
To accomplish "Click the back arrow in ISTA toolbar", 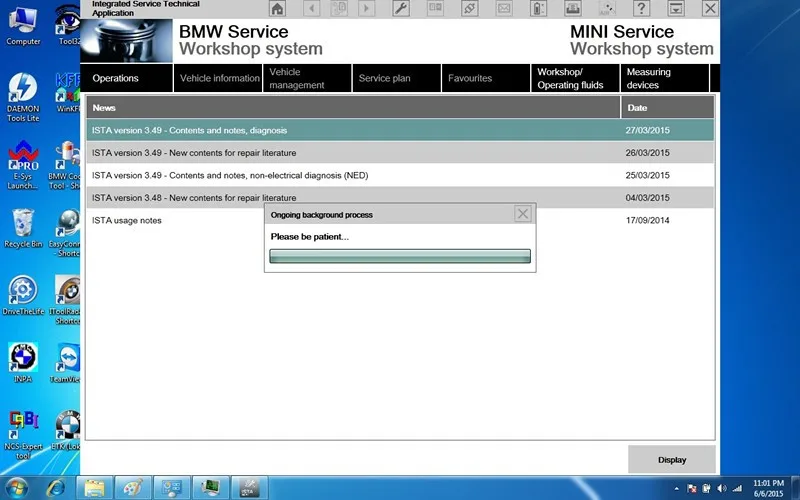I will coord(311,8).
